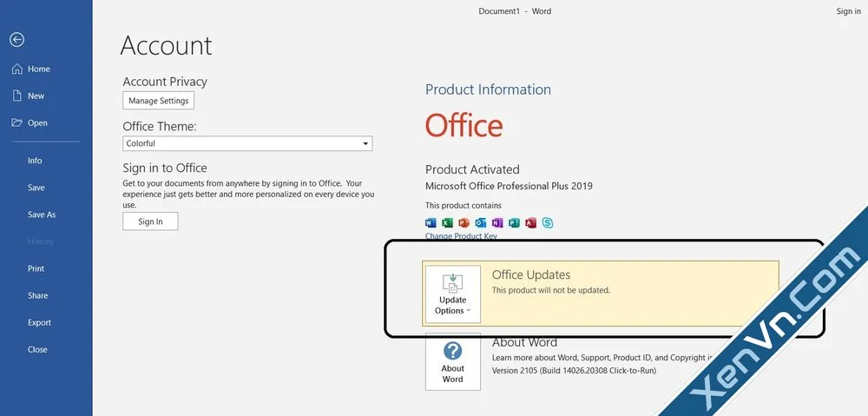Select Save As in the sidebar
This screenshot has height=416, width=868.
coord(42,215)
